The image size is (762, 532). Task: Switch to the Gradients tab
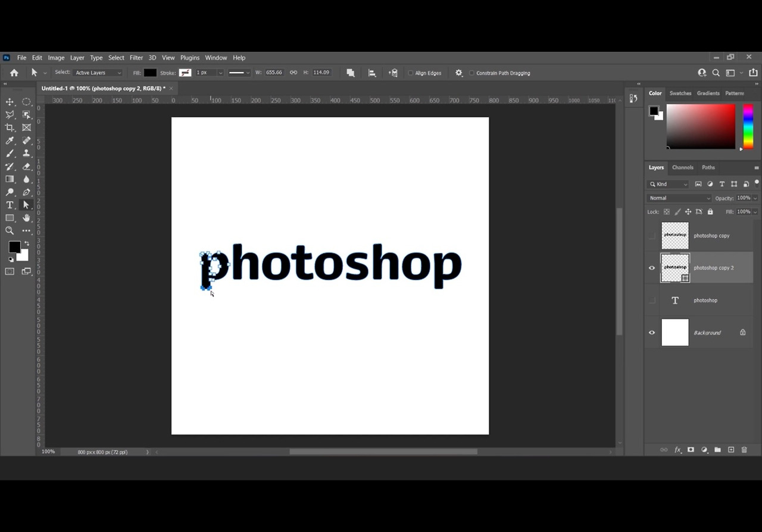click(x=708, y=93)
